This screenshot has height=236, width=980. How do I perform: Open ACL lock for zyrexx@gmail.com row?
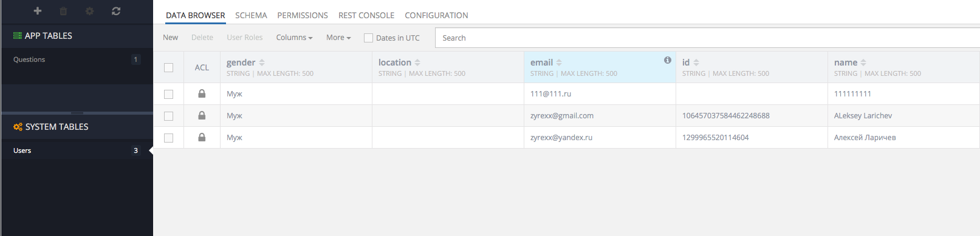pos(202,115)
